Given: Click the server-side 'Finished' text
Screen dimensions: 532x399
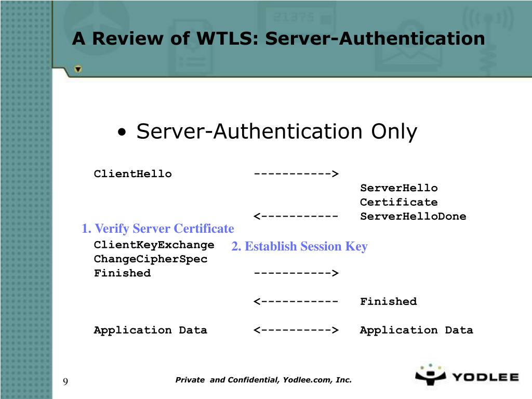Looking at the screenshot, I should 388,301.
